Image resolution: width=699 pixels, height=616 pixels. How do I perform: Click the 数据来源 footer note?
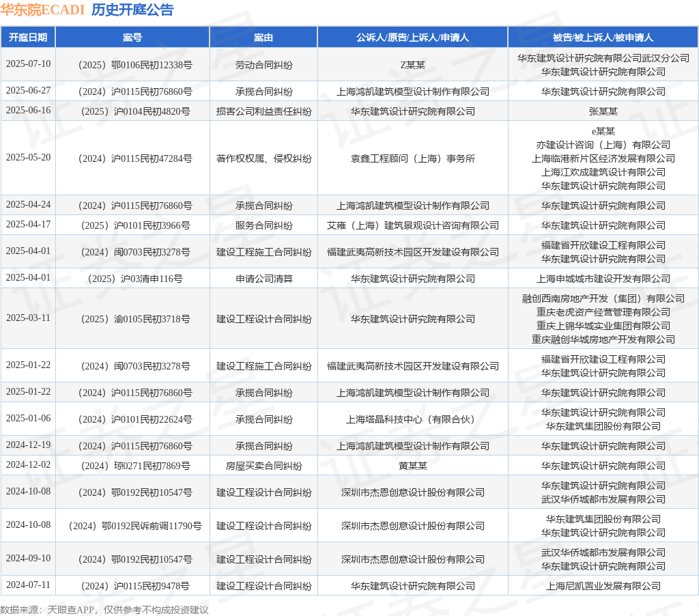(104, 610)
